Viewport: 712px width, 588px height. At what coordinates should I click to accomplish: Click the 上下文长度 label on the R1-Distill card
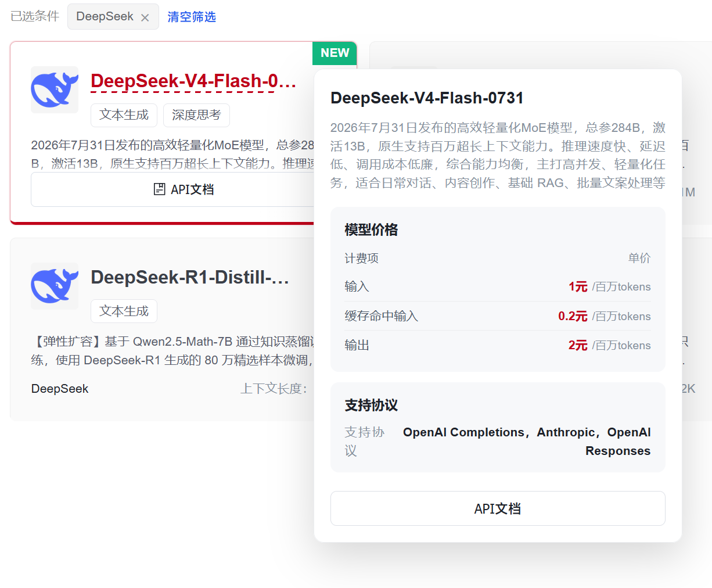pos(274,389)
